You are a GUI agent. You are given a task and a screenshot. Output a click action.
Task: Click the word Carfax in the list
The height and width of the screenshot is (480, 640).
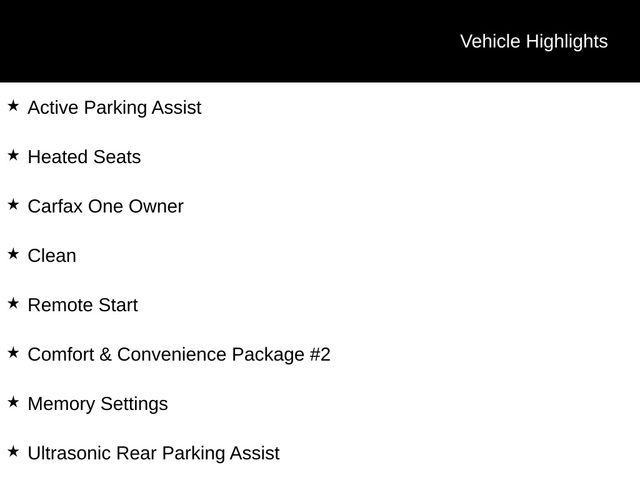pyautogui.click(x=55, y=206)
